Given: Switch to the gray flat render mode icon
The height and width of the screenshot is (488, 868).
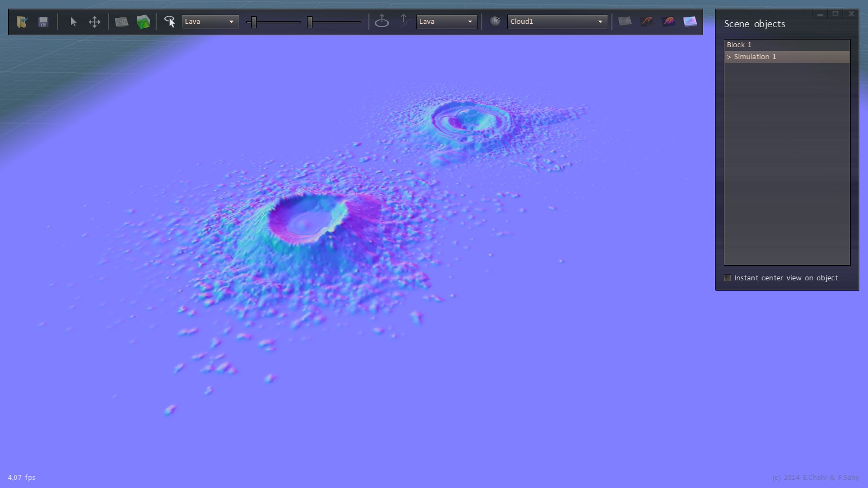Looking at the screenshot, I should pyautogui.click(x=625, y=21).
